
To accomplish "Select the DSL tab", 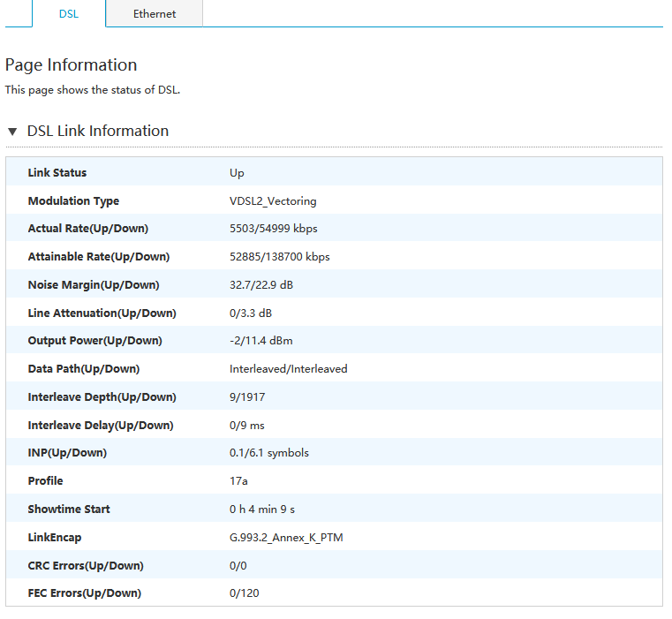I will (x=69, y=14).
